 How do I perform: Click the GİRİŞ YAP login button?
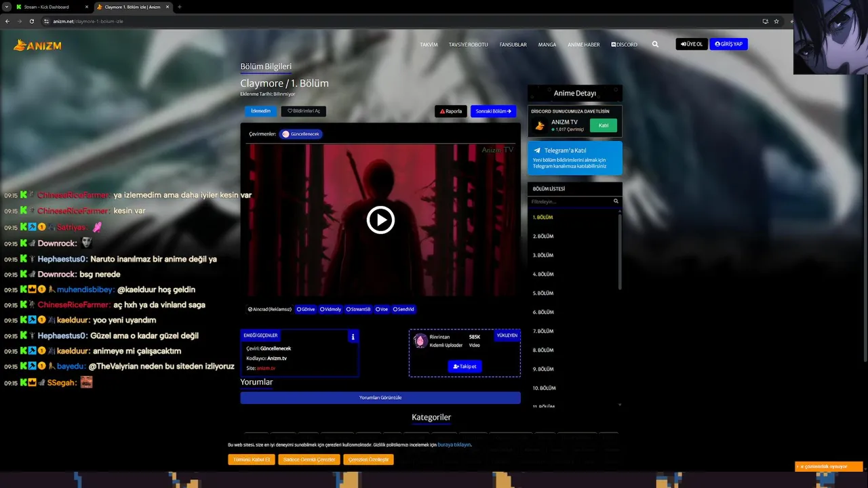728,44
